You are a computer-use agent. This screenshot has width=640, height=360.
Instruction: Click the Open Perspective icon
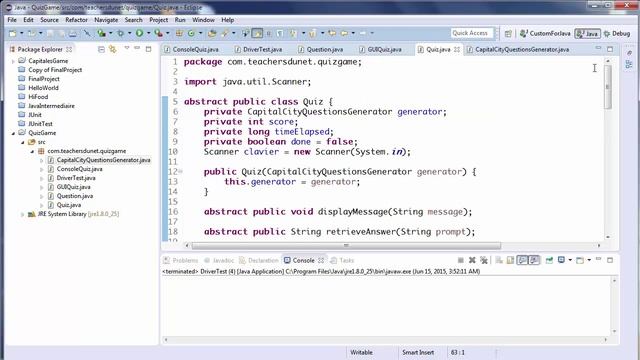pyautogui.click(x=508, y=33)
